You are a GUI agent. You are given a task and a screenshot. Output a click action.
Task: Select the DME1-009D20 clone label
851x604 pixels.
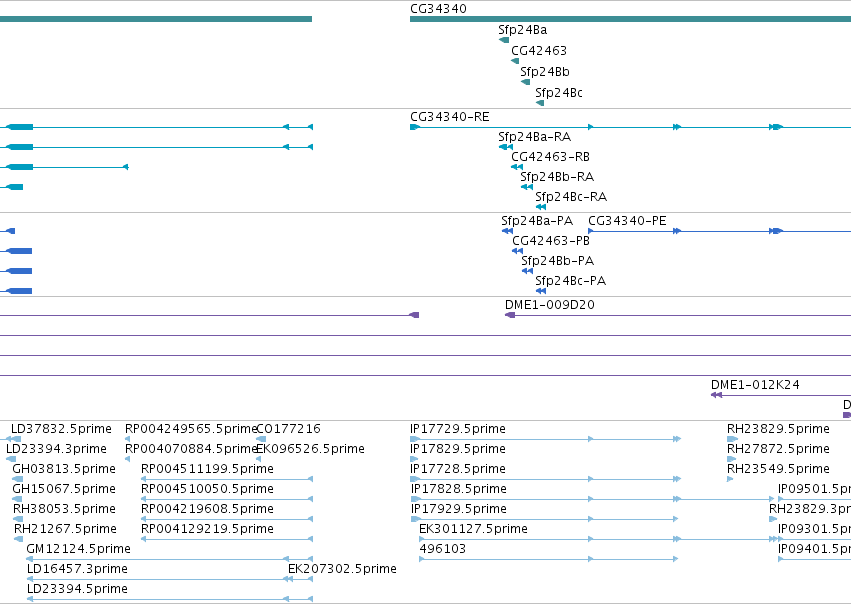550,305
